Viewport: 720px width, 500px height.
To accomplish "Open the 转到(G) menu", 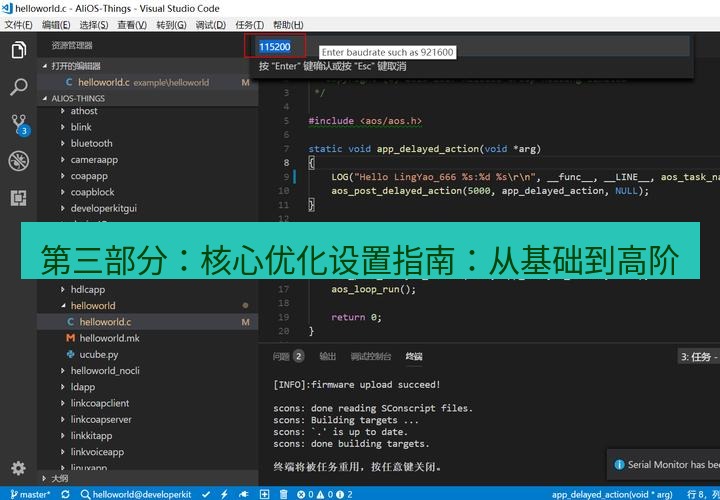I will 171,25.
